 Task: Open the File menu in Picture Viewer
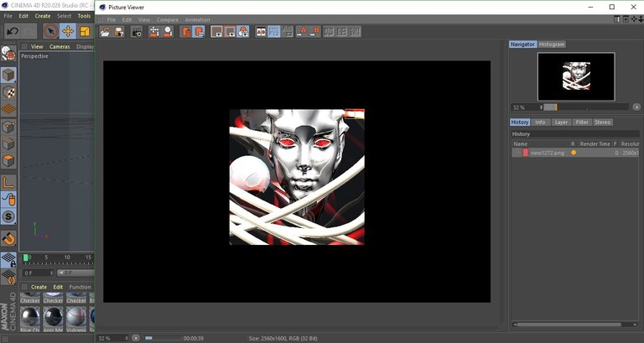[112, 20]
